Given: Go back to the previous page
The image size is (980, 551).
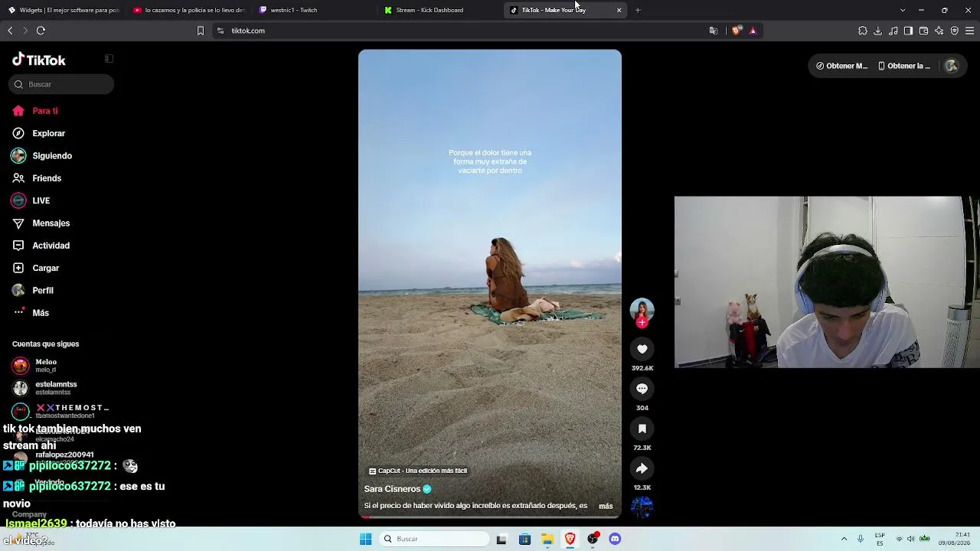Looking at the screenshot, I should click(10, 31).
